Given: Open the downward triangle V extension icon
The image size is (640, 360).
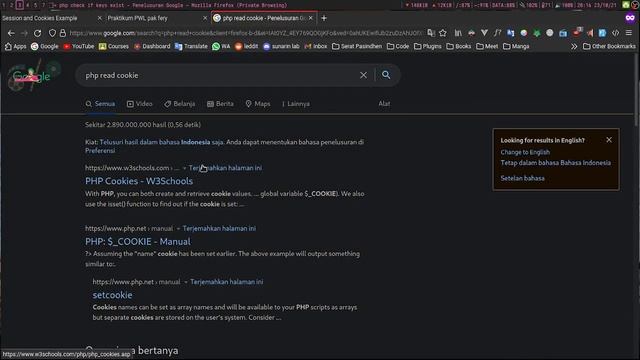Looking at the screenshot, I should click(x=484, y=33).
